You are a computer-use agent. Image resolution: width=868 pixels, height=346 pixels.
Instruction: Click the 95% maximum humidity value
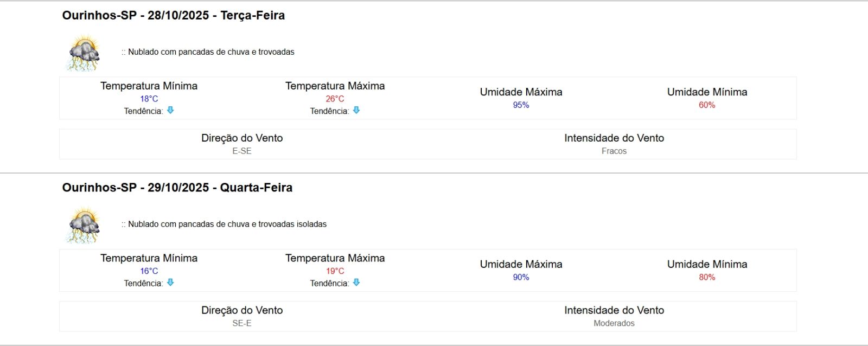521,105
